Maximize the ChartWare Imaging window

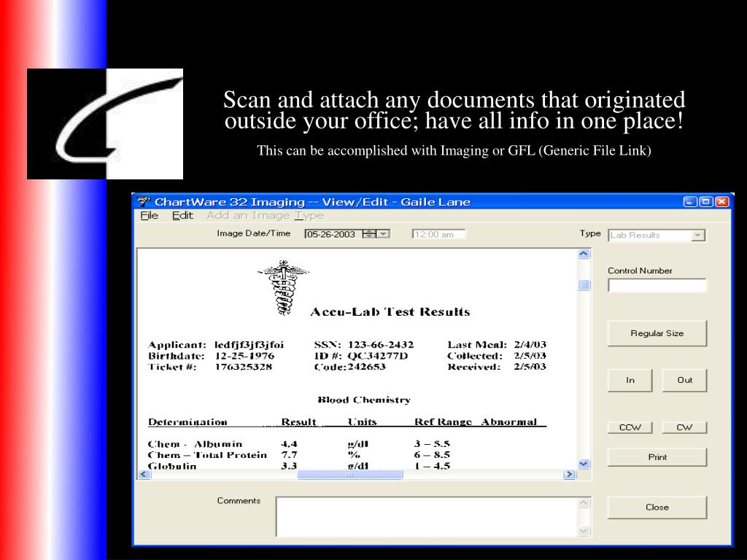tap(706, 201)
